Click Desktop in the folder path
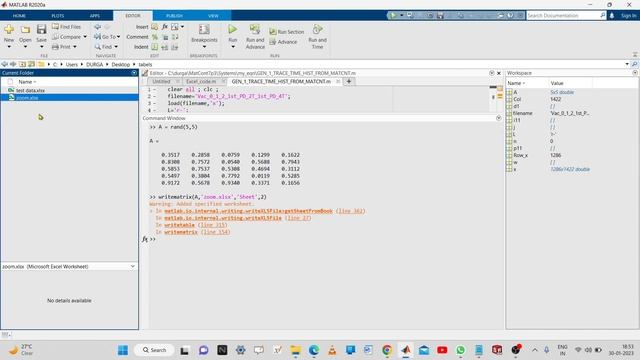 coord(120,64)
